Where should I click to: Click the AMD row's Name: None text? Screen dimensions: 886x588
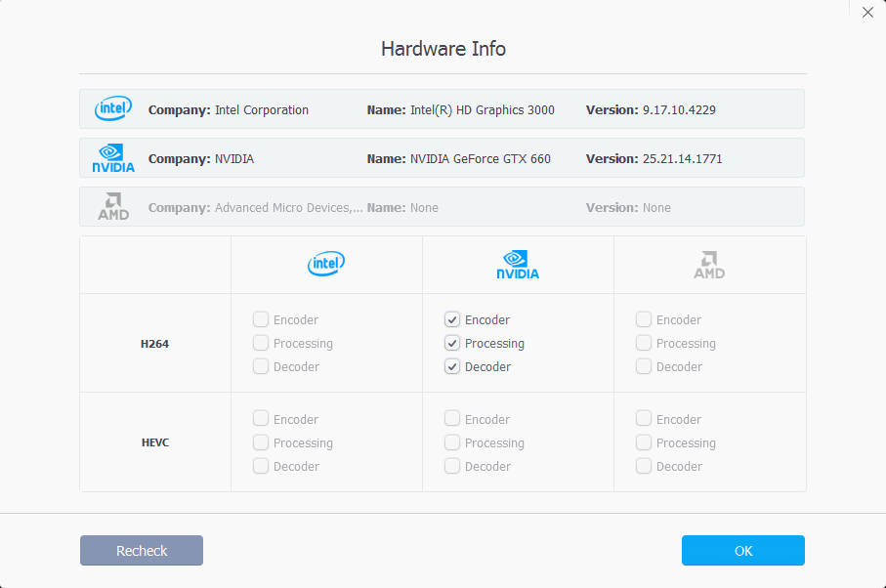402,208
